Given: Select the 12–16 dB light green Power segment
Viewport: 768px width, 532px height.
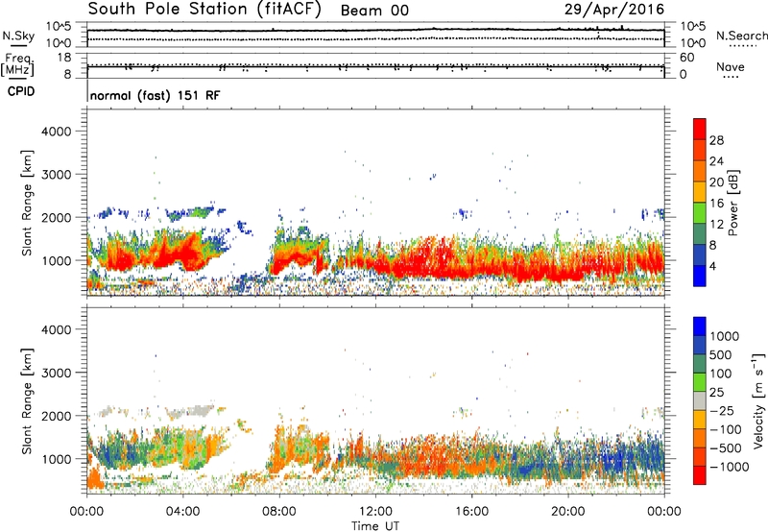Looking at the screenshot, I should click(x=700, y=213).
